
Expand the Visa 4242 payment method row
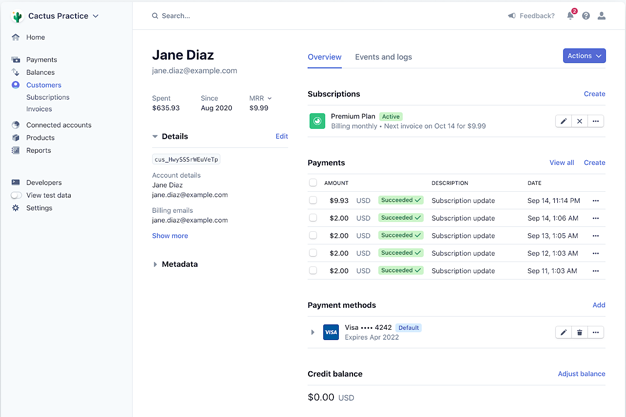tap(313, 332)
